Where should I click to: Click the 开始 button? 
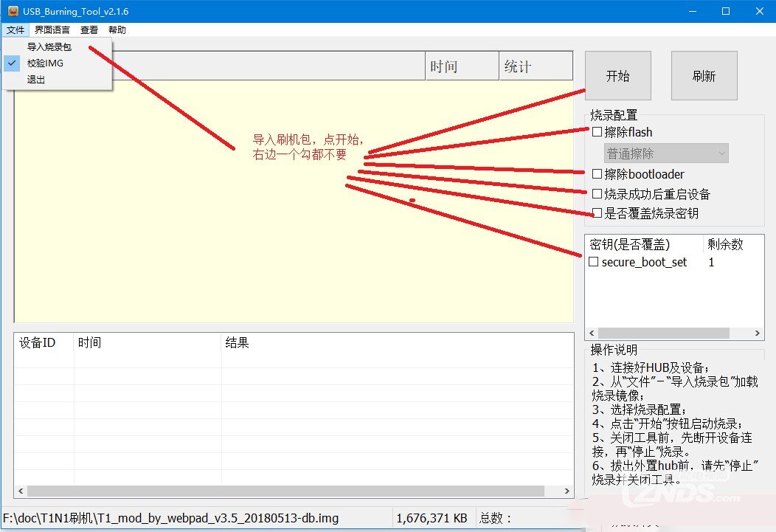617,76
